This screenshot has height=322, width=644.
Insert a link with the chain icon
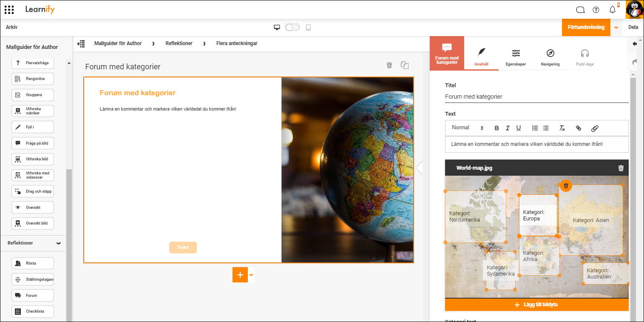[x=578, y=128]
